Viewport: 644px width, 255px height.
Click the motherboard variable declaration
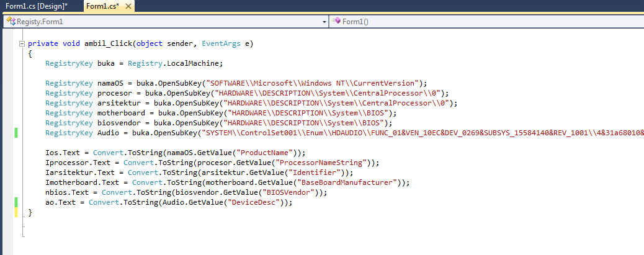[x=122, y=113]
